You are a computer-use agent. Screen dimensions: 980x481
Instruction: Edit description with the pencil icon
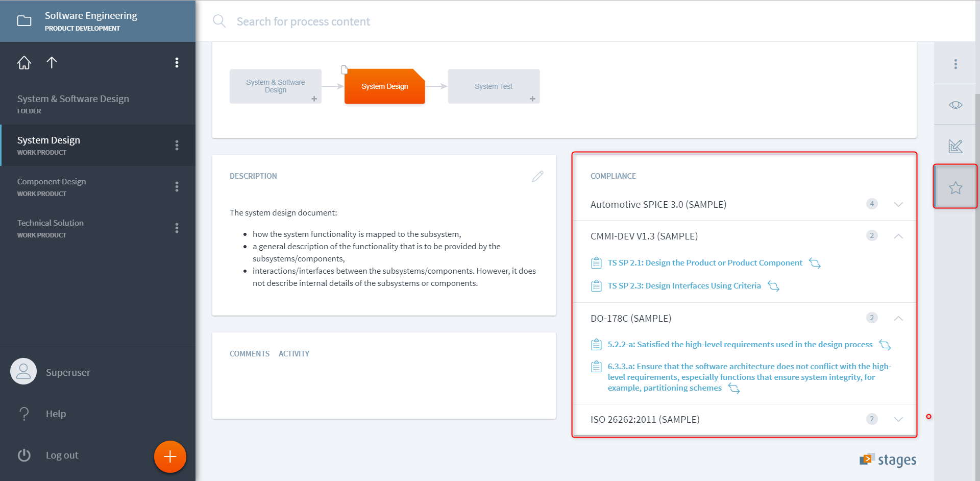[537, 176]
